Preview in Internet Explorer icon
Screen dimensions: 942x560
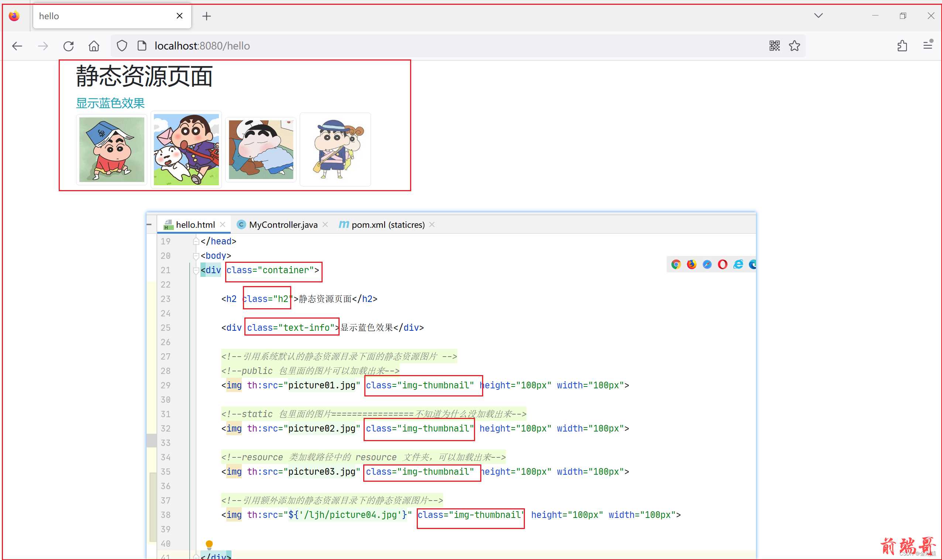(x=738, y=265)
